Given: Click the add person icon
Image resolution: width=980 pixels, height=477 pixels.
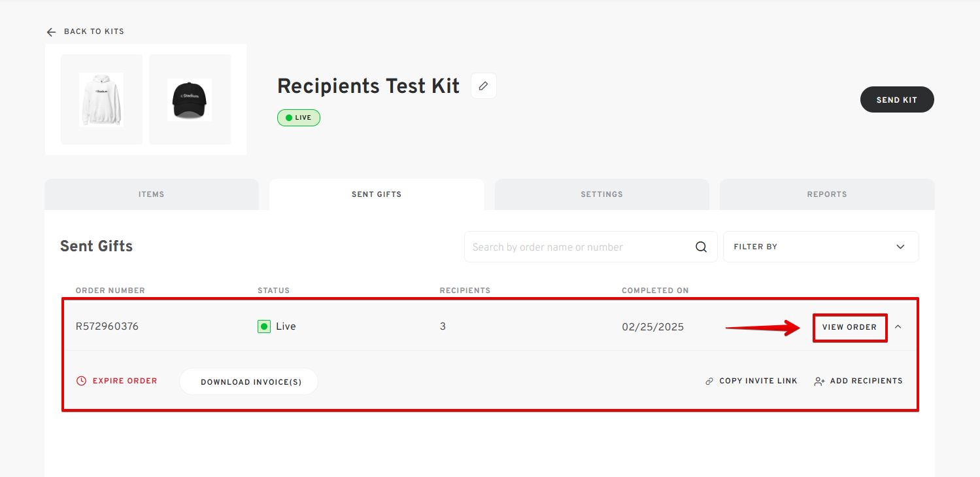Looking at the screenshot, I should pyautogui.click(x=819, y=381).
